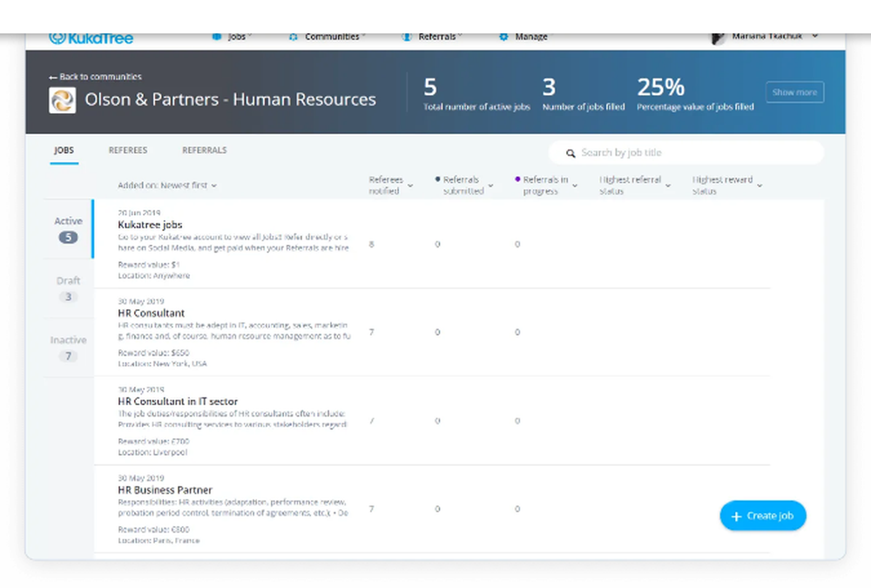This screenshot has width=871, height=588.
Task: Show Inactive jobs in the sidebar
Action: (68, 348)
